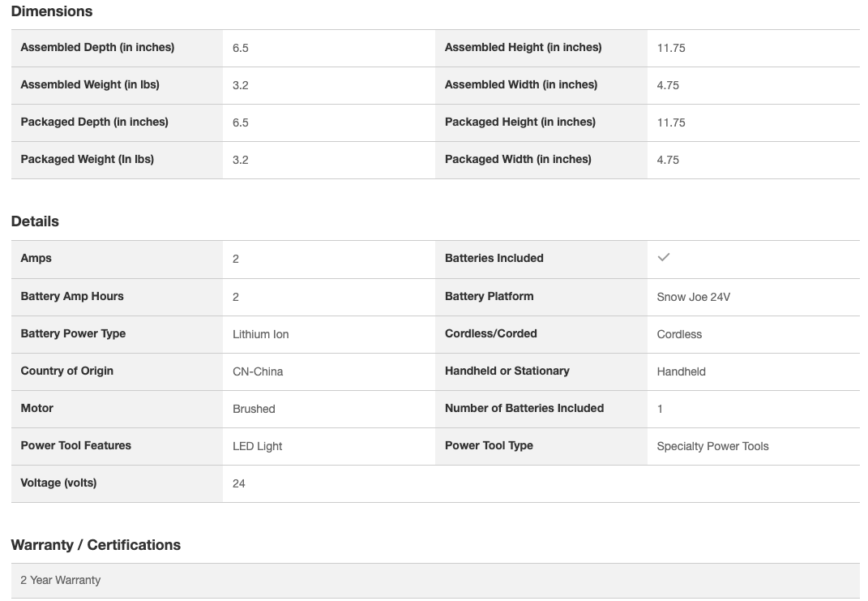Image resolution: width=868 pixels, height=601 pixels.
Task: Click the Brushed motor value
Action: coord(254,409)
